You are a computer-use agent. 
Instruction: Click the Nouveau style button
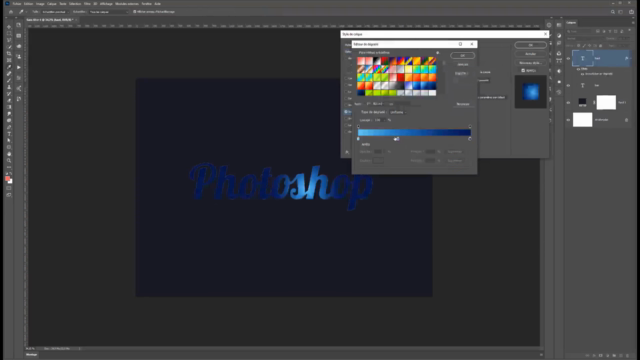click(x=531, y=63)
